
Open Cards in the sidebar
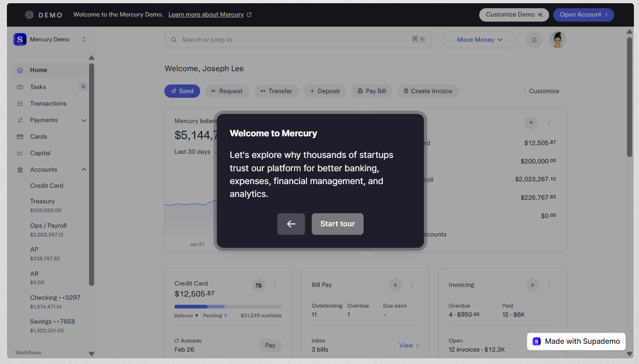[x=50, y=136]
